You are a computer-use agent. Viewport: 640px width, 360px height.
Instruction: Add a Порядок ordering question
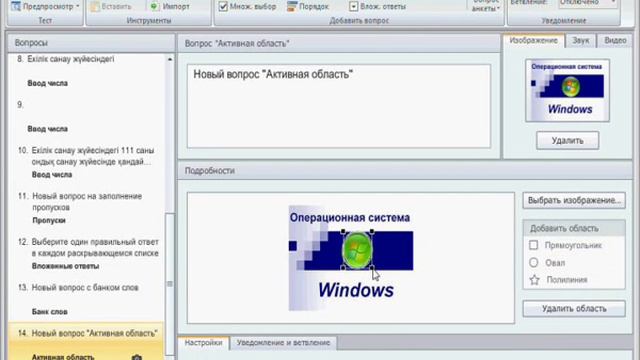307,7
